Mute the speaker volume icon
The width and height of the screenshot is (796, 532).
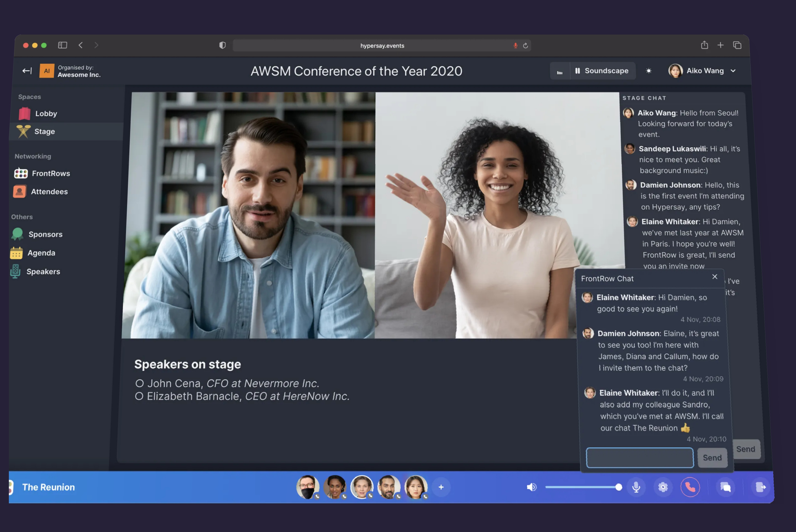532,487
